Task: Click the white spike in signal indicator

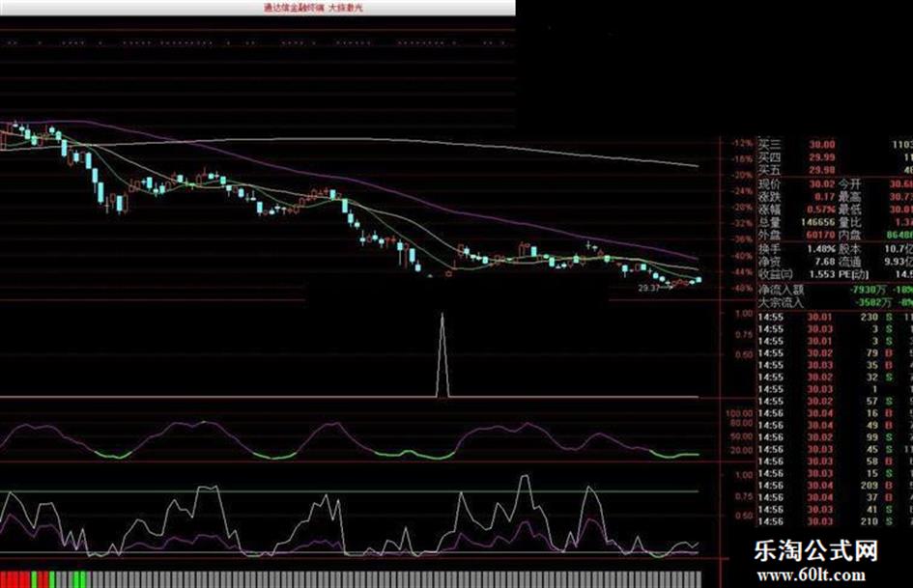Action: (x=442, y=355)
